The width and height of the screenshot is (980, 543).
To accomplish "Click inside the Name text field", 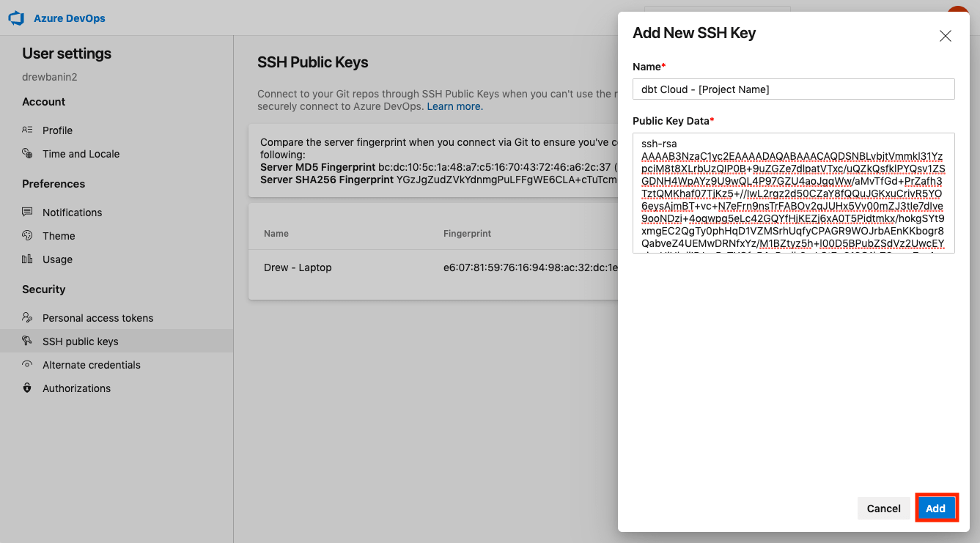I will pyautogui.click(x=793, y=89).
